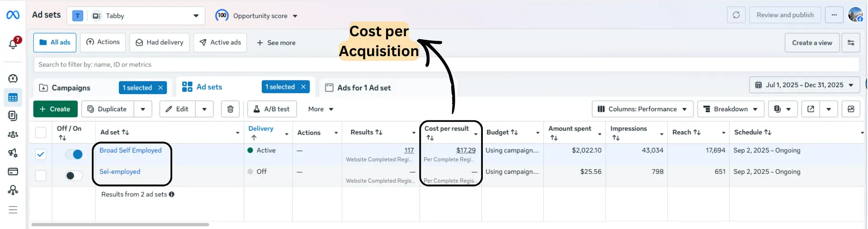This screenshot has width=868, height=229.
Task: Open Broad Self Employed ad set link
Action: [x=130, y=150]
